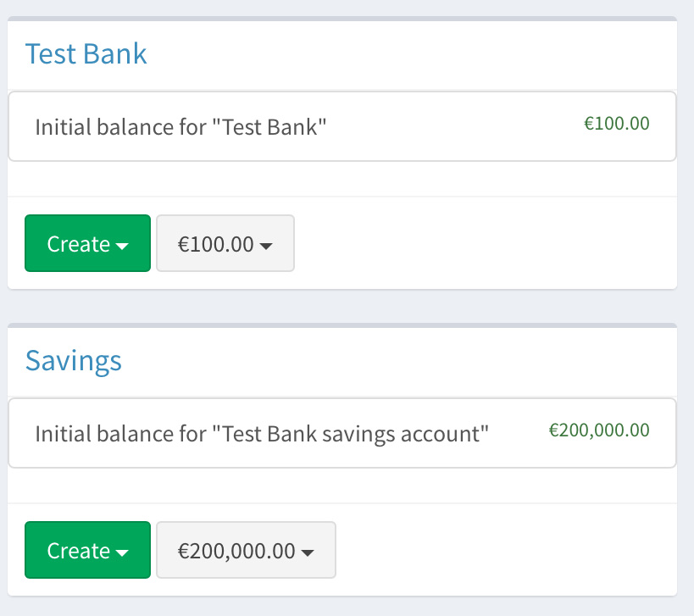
Task: Select the Savings panel header
Action: click(x=73, y=360)
